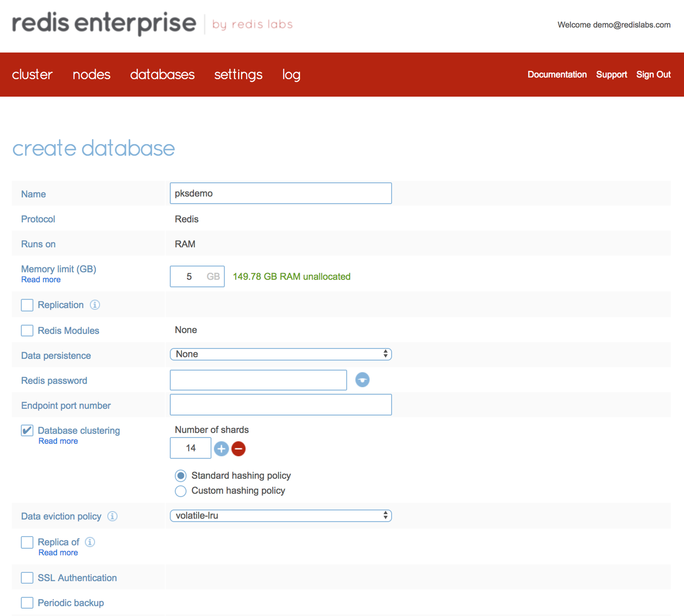Screen dimensions: 684x616
Task: Open the settings navigation tab
Action: click(238, 74)
